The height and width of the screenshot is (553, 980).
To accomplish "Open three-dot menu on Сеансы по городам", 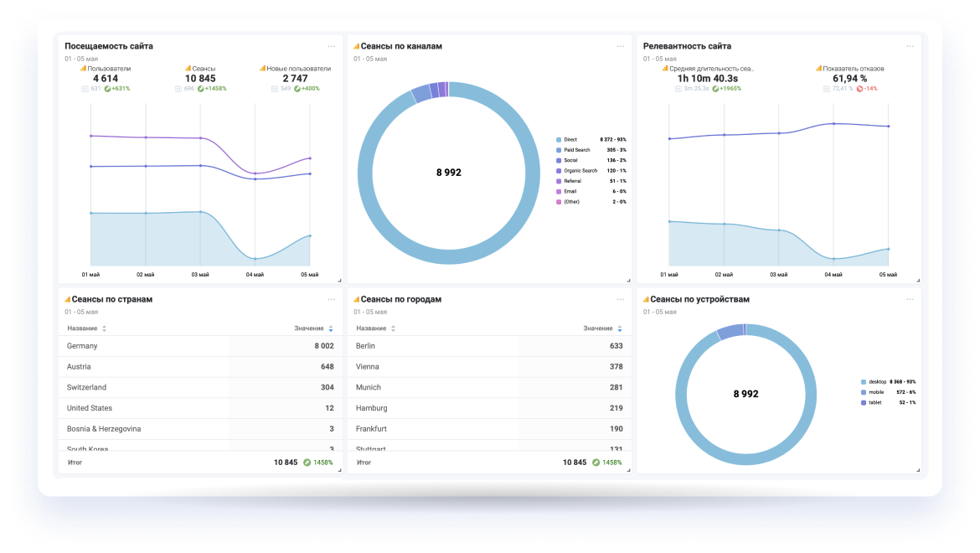I will point(620,299).
